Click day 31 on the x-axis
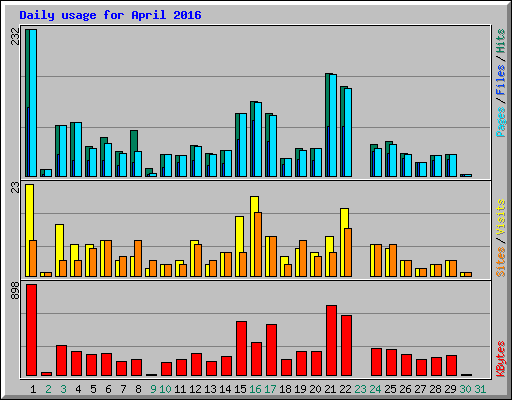Image resolution: width=512 pixels, height=400 pixels. pos(480,389)
